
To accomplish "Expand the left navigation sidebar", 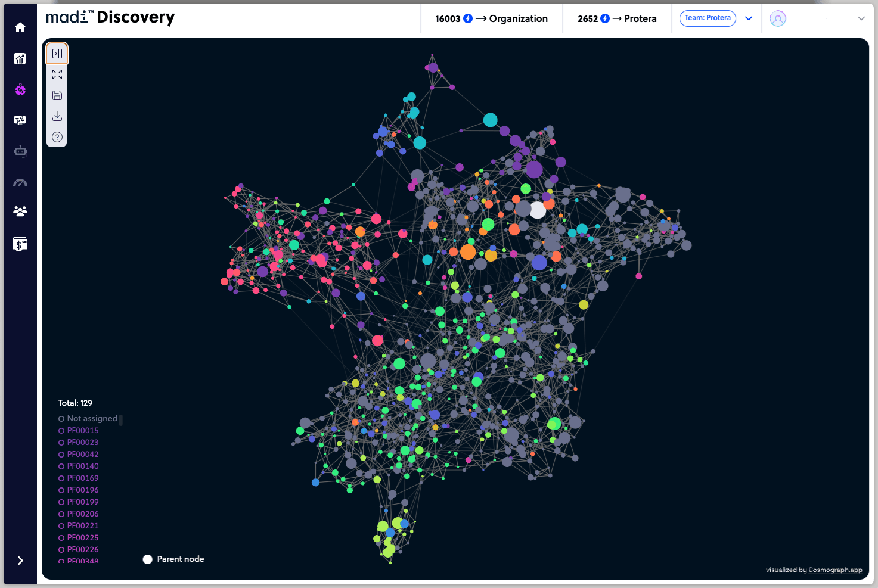I will (20, 561).
